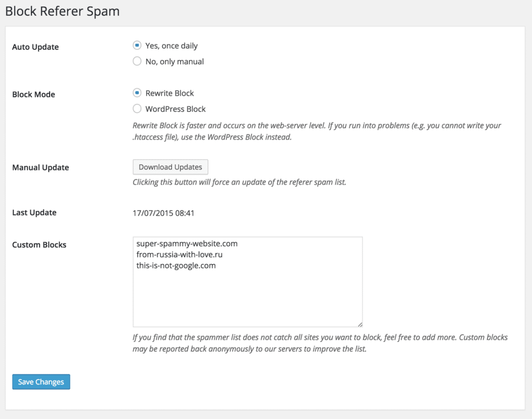Select the manual-only update option
The width and height of the screenshot is (532, 419).
(137, 61)
